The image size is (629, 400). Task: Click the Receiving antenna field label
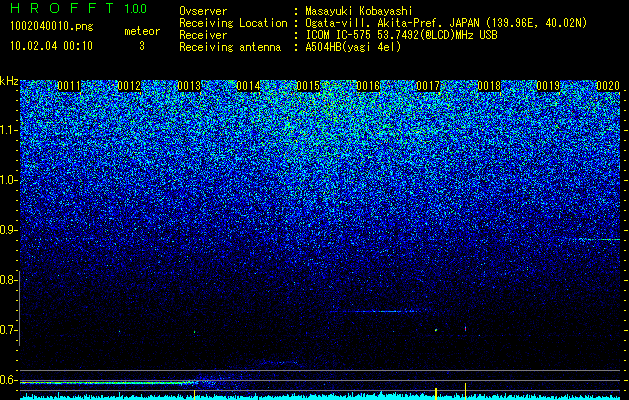click(x=230, y=47)
